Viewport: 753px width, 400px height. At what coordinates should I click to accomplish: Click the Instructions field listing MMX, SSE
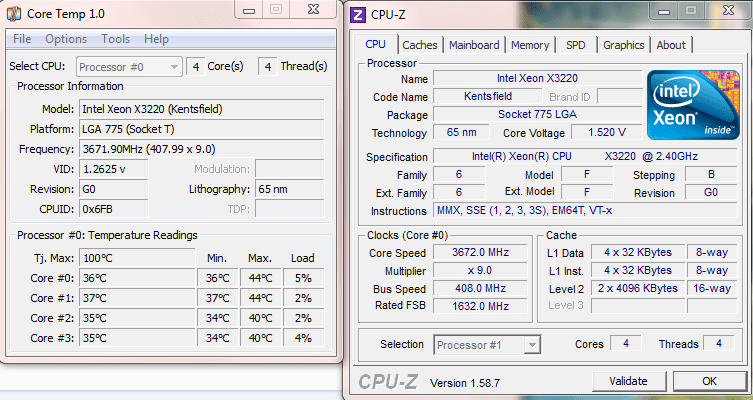585,210
